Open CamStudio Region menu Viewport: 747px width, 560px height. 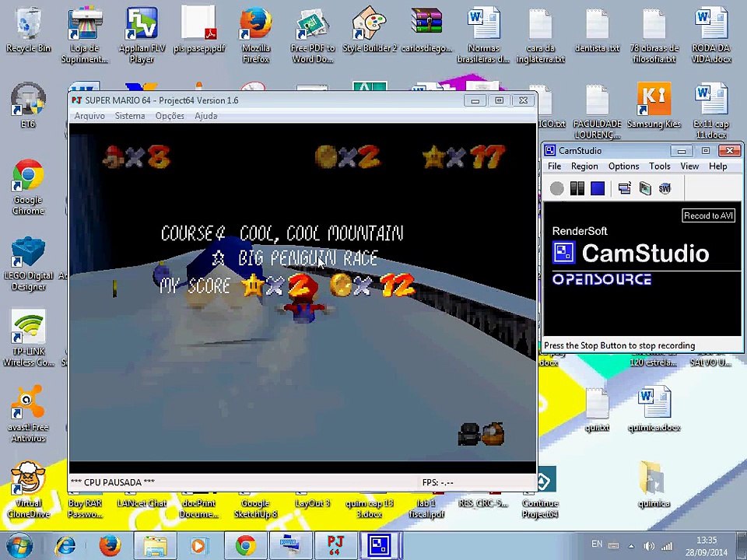pyautogui.click(x=584, y=166)
